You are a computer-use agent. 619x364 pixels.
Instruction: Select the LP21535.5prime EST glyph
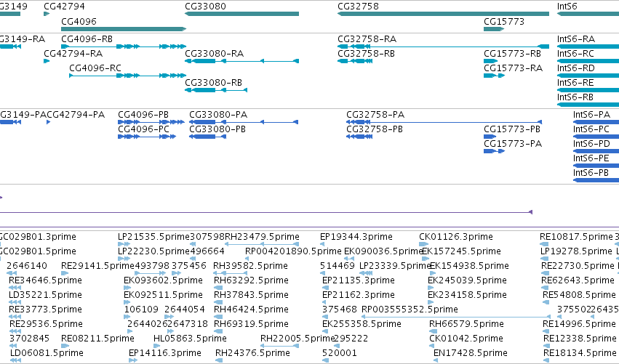[x=124, y=244]
